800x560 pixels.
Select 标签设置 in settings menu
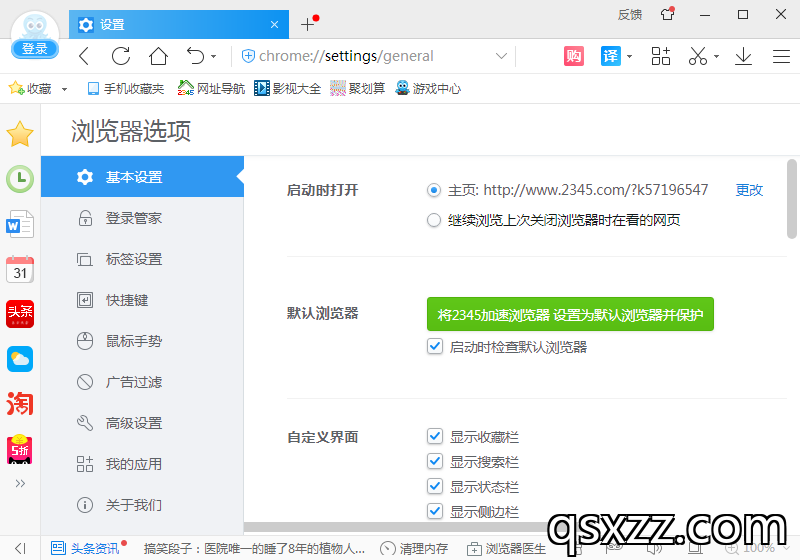click(142, 259)
